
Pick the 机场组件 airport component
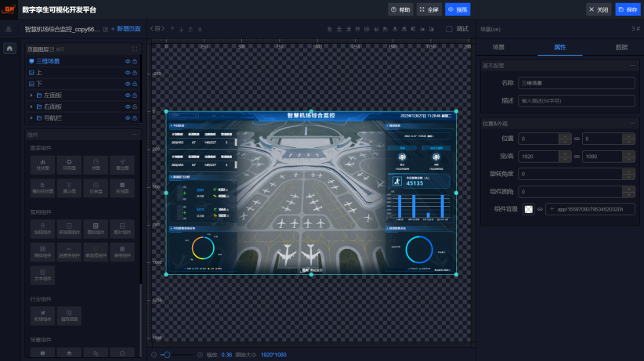point(42,316)
